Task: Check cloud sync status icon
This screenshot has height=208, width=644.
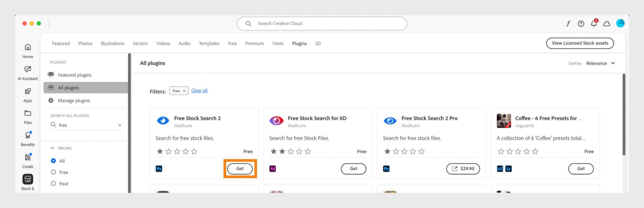Action: point(606,24)
